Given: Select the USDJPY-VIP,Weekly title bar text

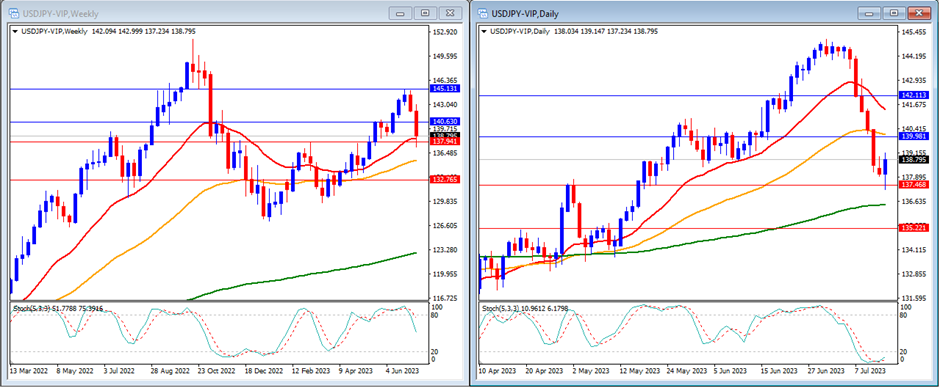Looking at the screenshot, I should [x=61, y=13].
